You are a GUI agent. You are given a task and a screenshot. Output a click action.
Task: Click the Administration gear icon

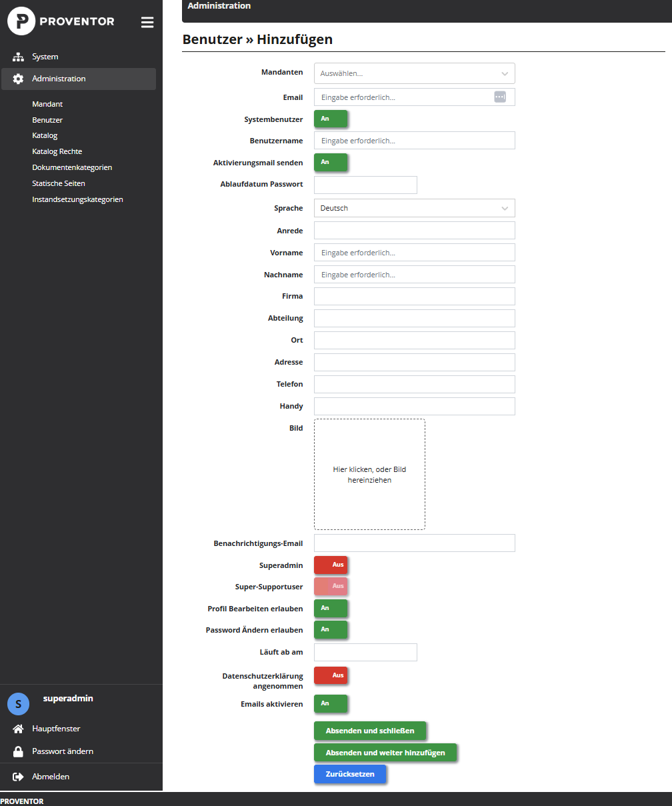click(19, 79)
